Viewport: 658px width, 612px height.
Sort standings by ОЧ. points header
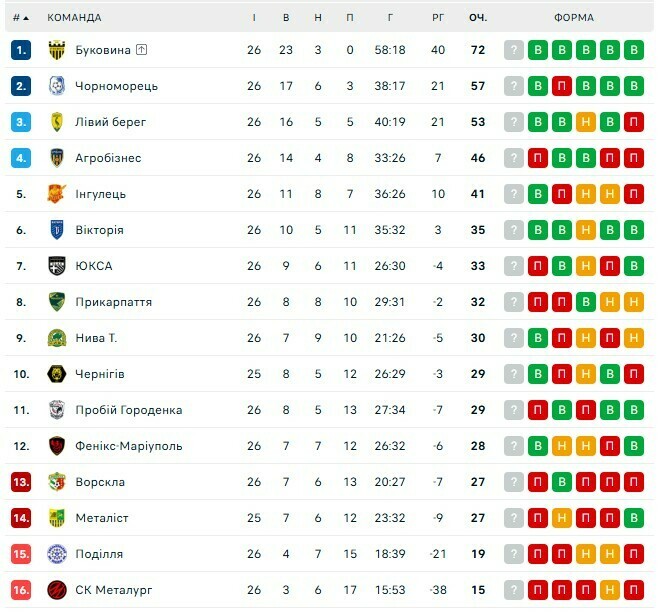478,18
